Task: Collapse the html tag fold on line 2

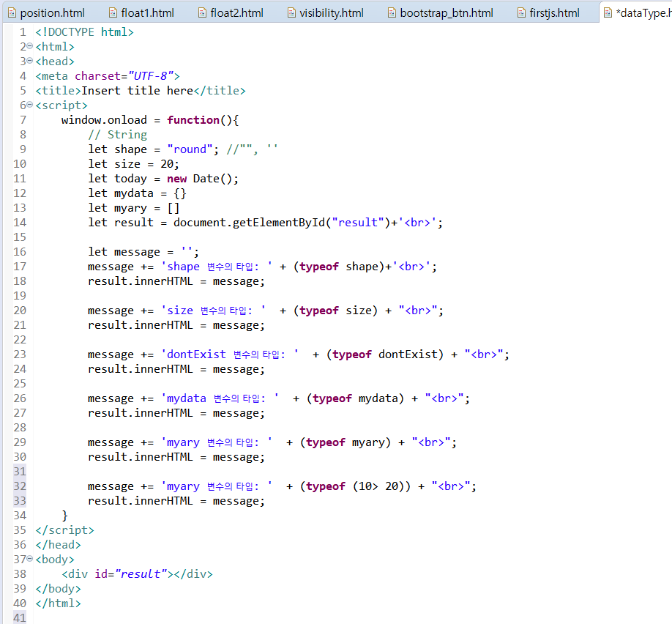Action: tap(29, 46)
